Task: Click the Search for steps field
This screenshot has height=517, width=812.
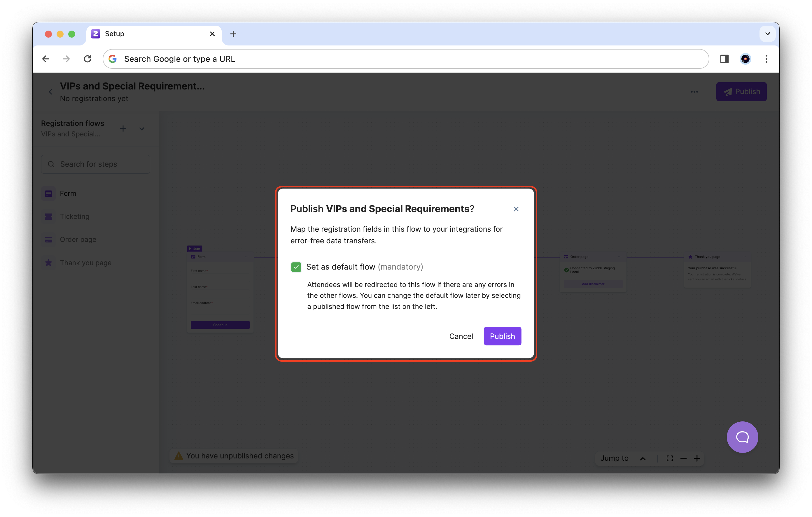Action: point(95,164)
